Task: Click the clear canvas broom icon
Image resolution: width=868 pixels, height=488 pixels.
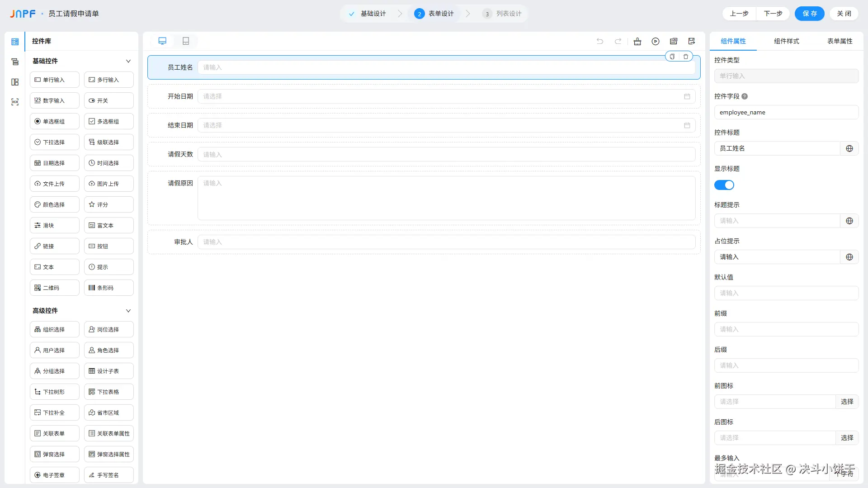Action: [x=637, y=41]
